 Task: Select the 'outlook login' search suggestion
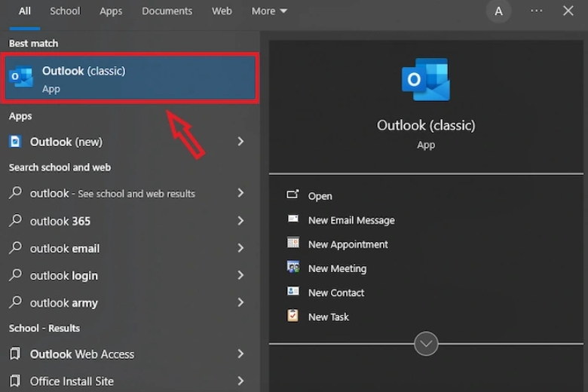(x=64, y=276)
